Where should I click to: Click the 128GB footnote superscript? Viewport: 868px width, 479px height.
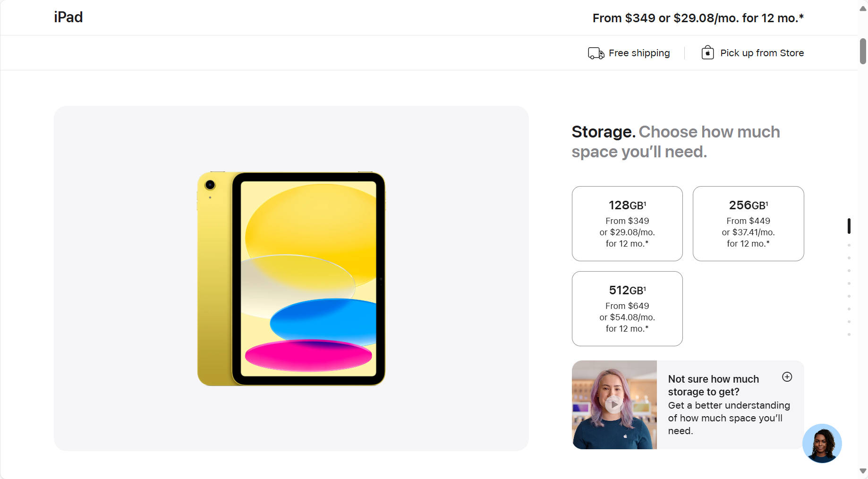point(646,202)
